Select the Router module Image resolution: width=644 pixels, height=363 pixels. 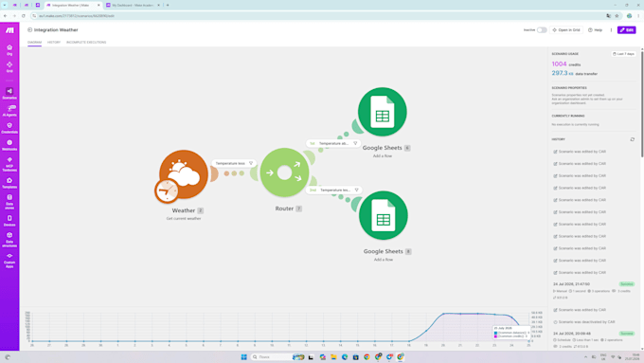284,172
